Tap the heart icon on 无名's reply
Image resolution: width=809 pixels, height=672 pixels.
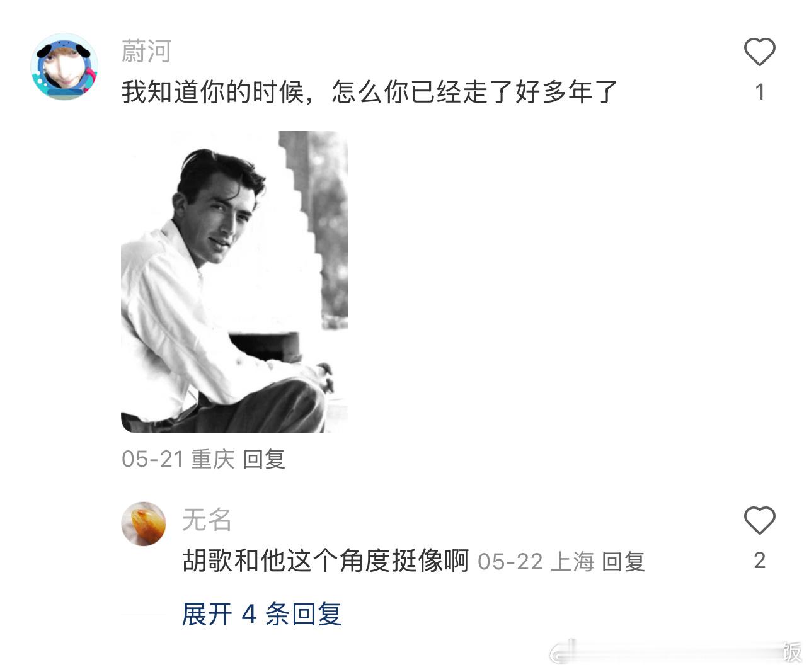pyautogui.click(x=759, y=520)
